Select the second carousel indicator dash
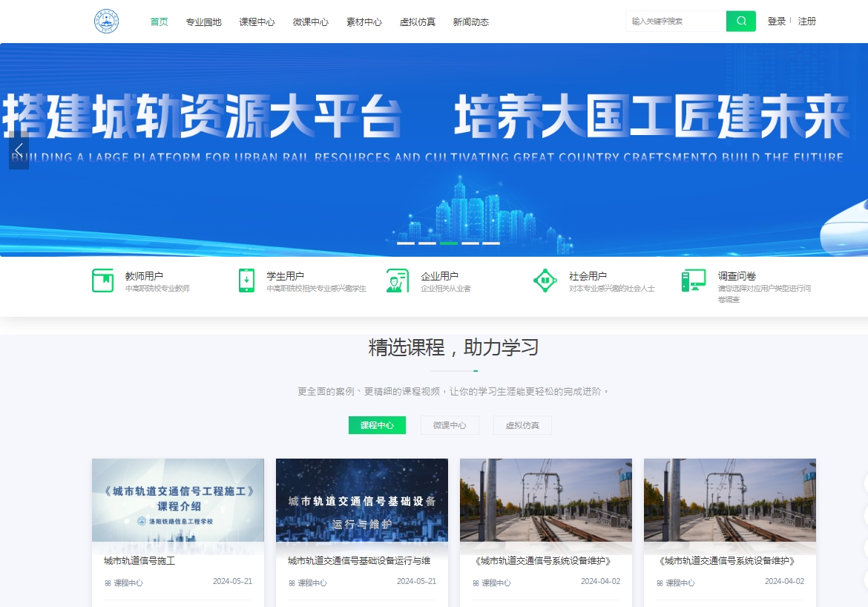868x607 pixels. 427,243
